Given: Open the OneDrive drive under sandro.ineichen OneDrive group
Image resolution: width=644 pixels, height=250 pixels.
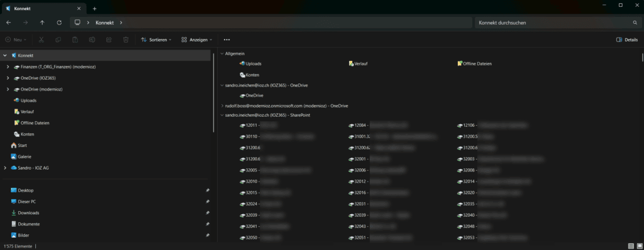Looking at the screenshot, I should click(x=252, y=95).
